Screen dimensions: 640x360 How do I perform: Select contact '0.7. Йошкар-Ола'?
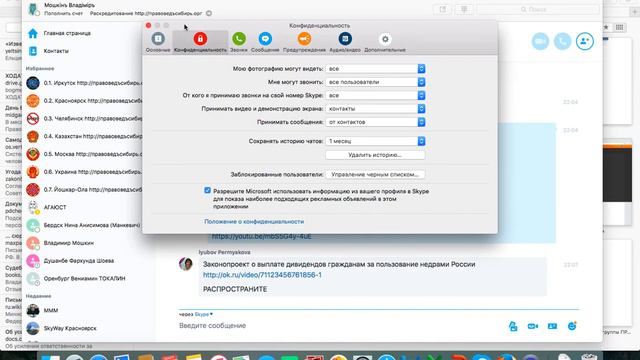tap(84, 189)
